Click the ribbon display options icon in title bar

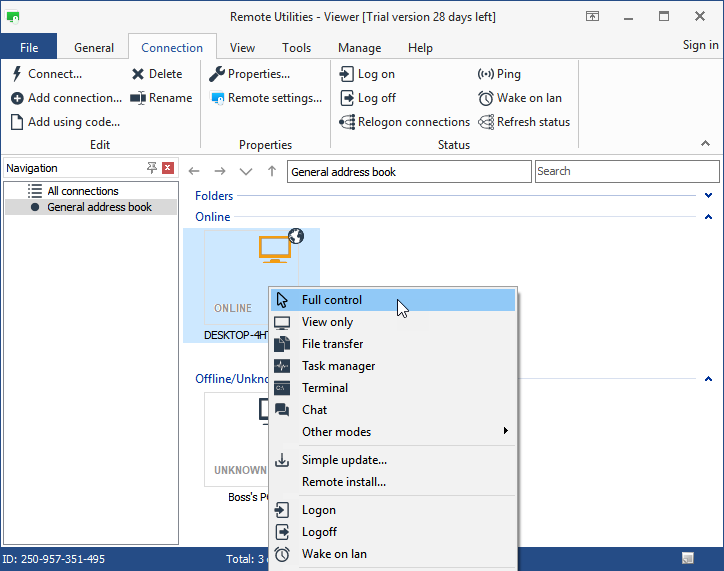592,17
